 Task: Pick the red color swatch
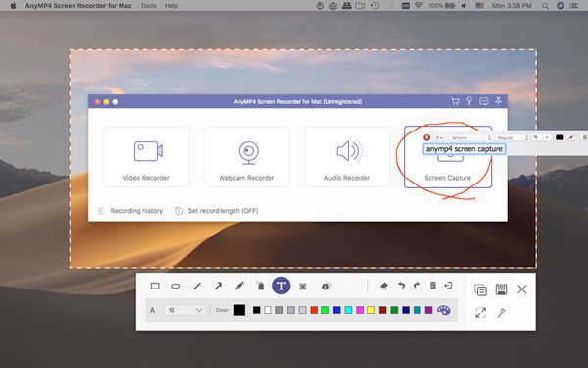[314, 310]
